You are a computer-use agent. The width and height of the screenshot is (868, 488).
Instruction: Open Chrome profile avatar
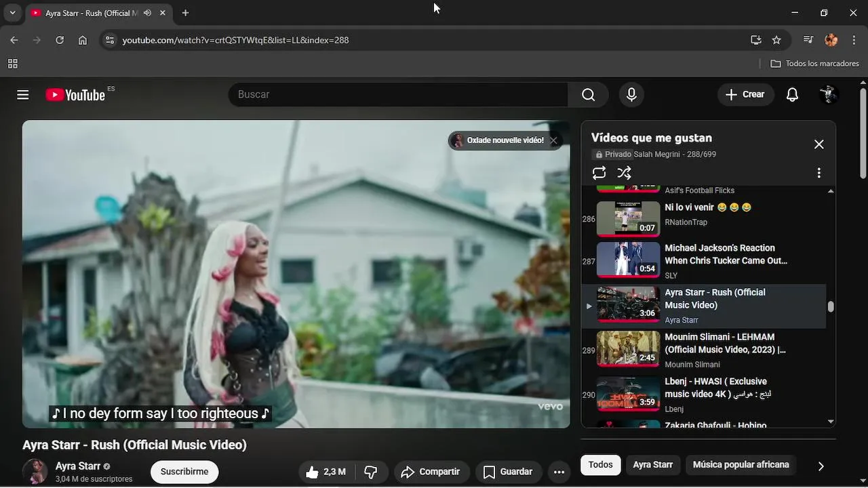click(831, 40)
